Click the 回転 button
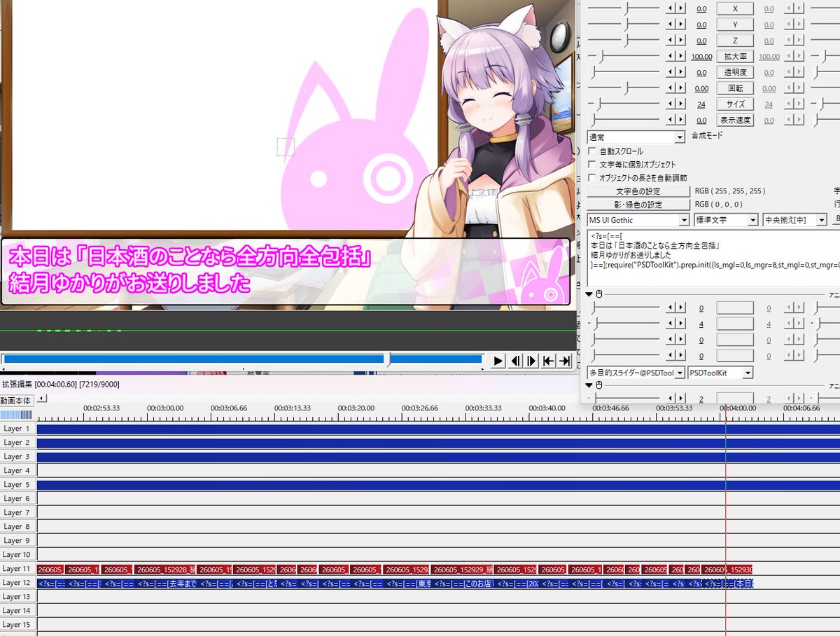This screenshot has height=636, width=840. [x=734, y=88]
